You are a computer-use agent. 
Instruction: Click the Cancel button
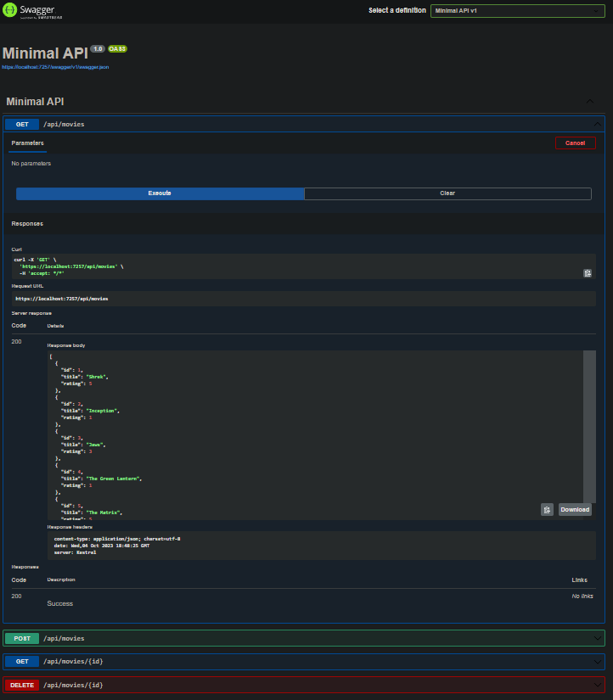pos(575,143)
